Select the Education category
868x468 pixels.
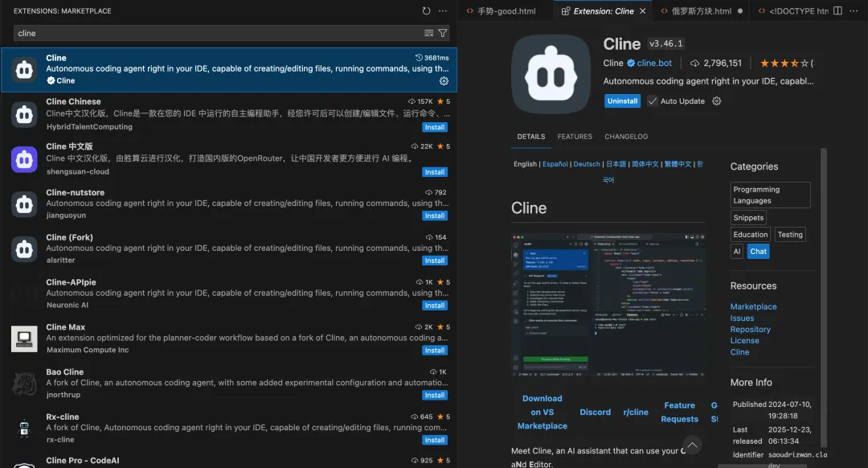pos(751,235)
